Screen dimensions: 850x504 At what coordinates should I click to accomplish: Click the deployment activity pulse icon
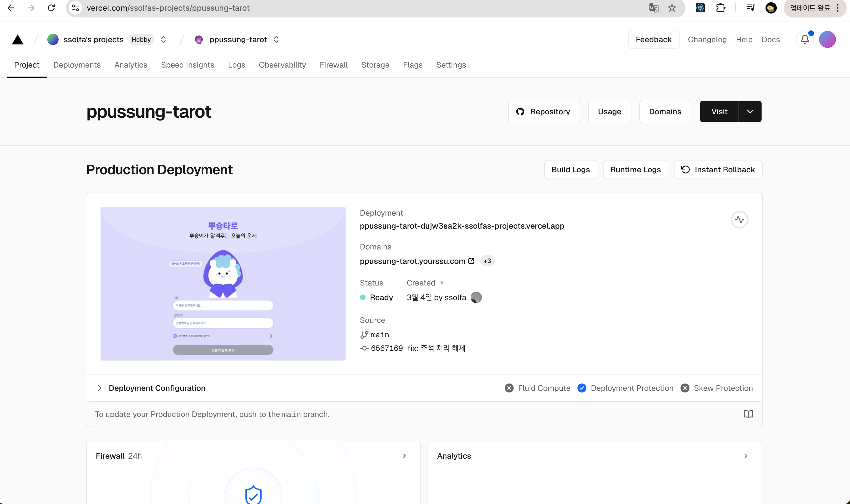(739, 220)
